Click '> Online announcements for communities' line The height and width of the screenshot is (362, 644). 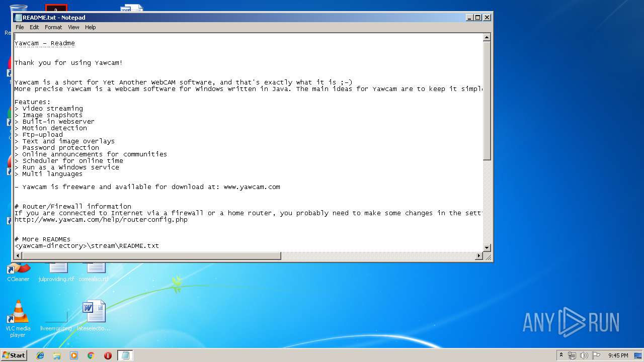91,154
